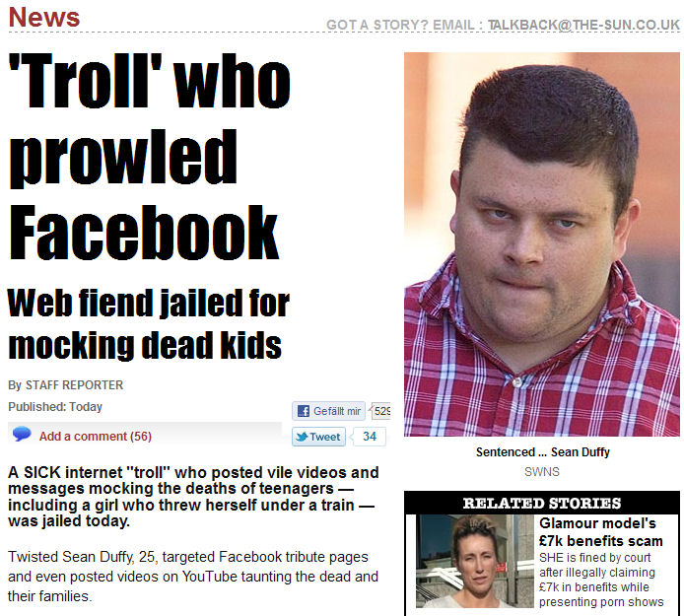Click the RELATED STORIES header bar
This screenshot has height=616, width=684.
click(x=542, y=503)
